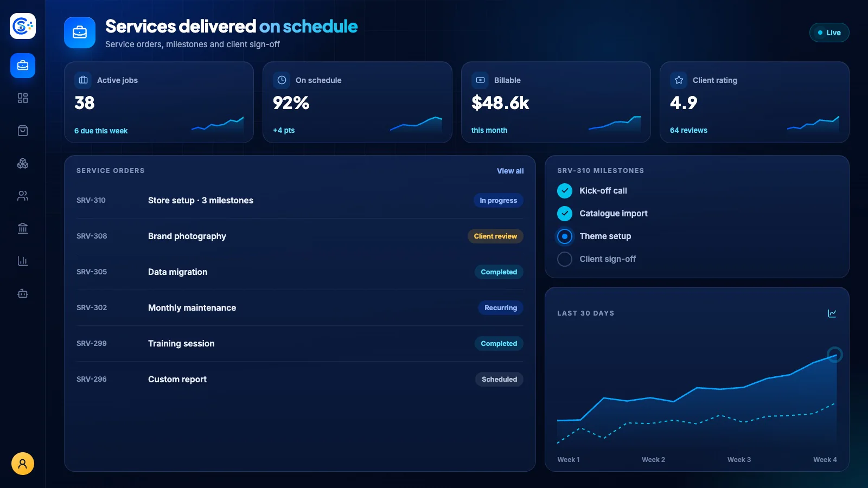Screen dimensions: 868x488
Task: Click the Completed badge on Training session
Action: (x=499, y=344)
